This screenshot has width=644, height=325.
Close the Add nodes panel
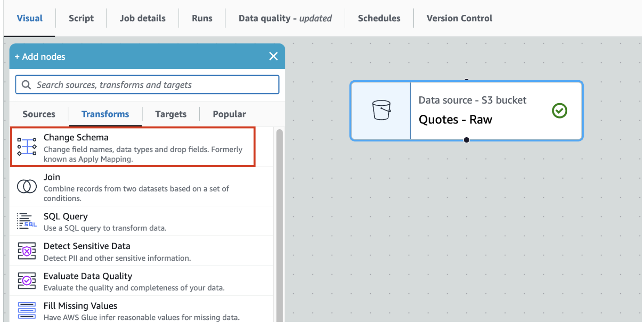point(273,57)
